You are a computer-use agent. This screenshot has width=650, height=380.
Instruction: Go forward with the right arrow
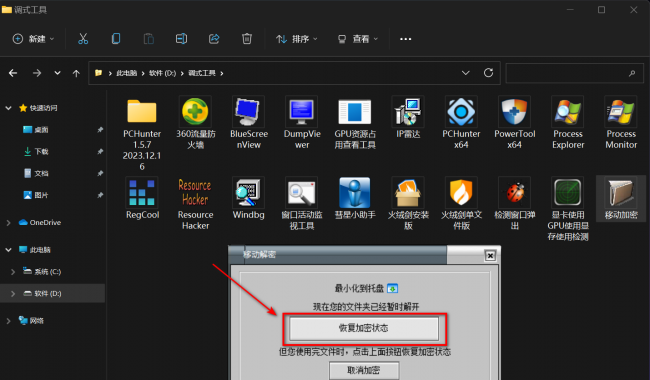(x=37, y=73)
